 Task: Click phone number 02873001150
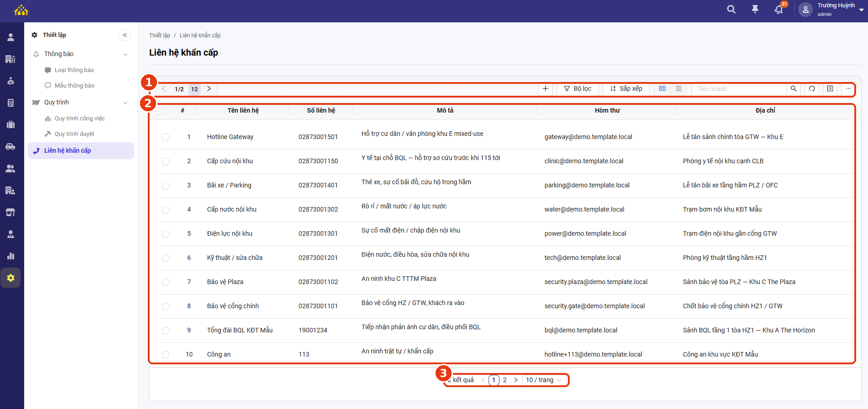coord(318,161)
